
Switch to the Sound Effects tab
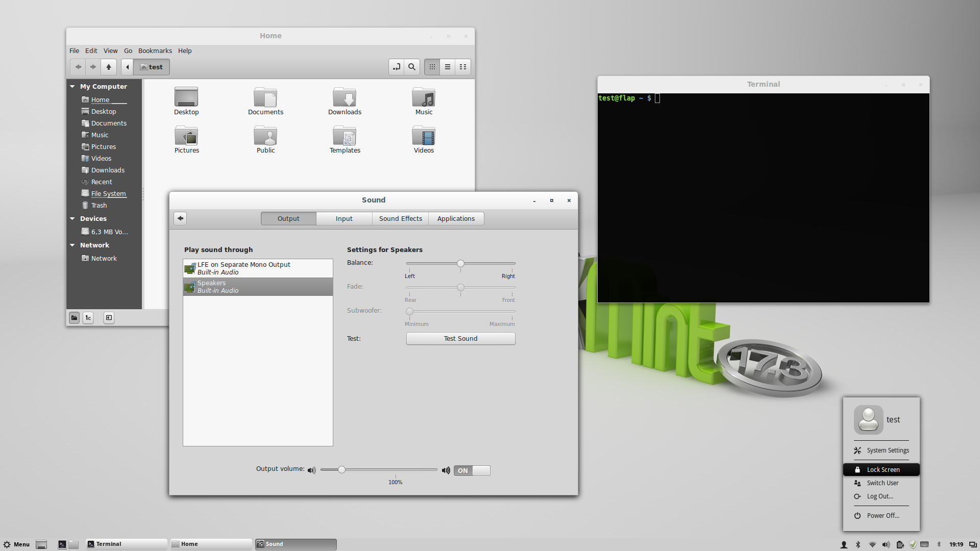click(x=400, y=218)
